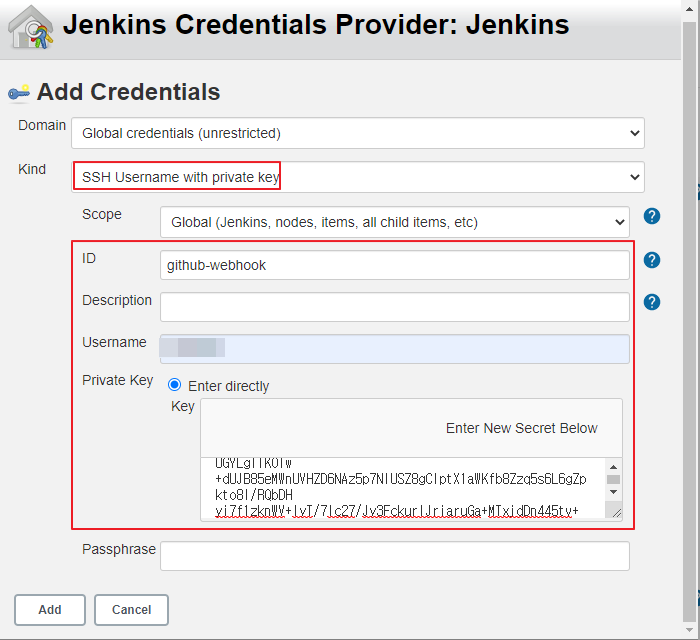Open help for the Scope field
Image resolution: width=700 pixels, height=640 pixels.
click(x=651, y=216)
